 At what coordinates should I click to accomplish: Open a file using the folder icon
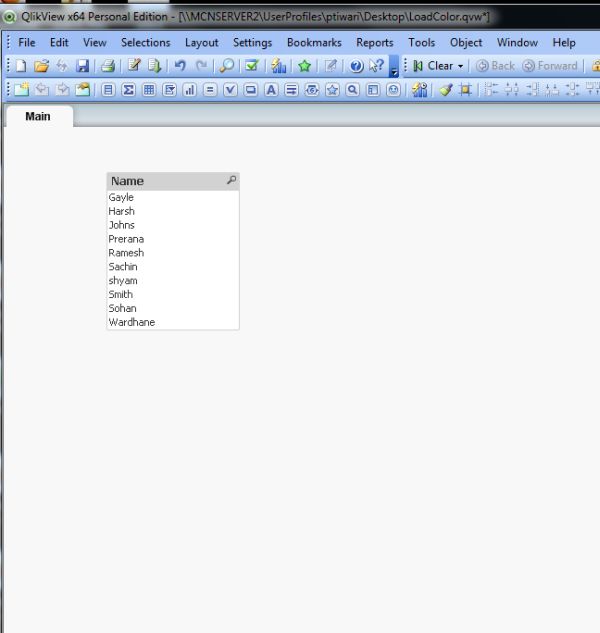[x=41, y=65]
